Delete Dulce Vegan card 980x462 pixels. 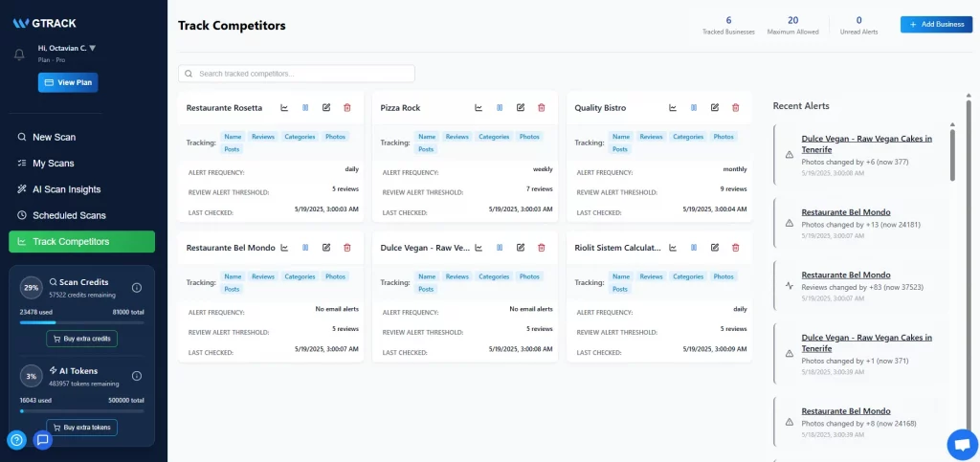pyautogui.click(x=542, y=247)
